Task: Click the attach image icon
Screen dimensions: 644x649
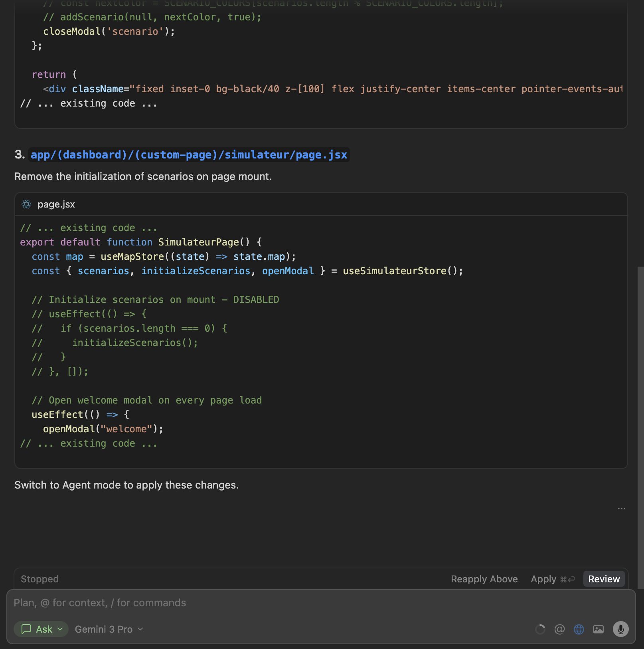Action: click(598, 629)
